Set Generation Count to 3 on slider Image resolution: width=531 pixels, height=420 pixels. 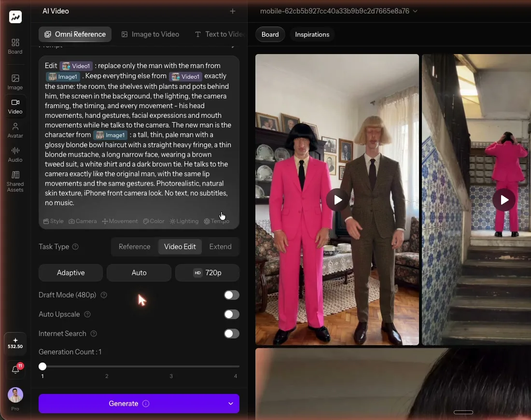(171, 366)
